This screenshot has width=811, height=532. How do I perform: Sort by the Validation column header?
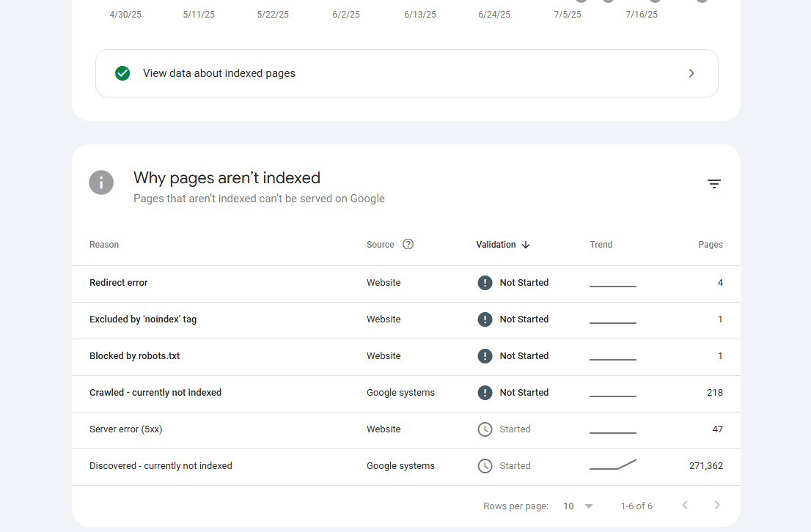(x=496, y=245)
